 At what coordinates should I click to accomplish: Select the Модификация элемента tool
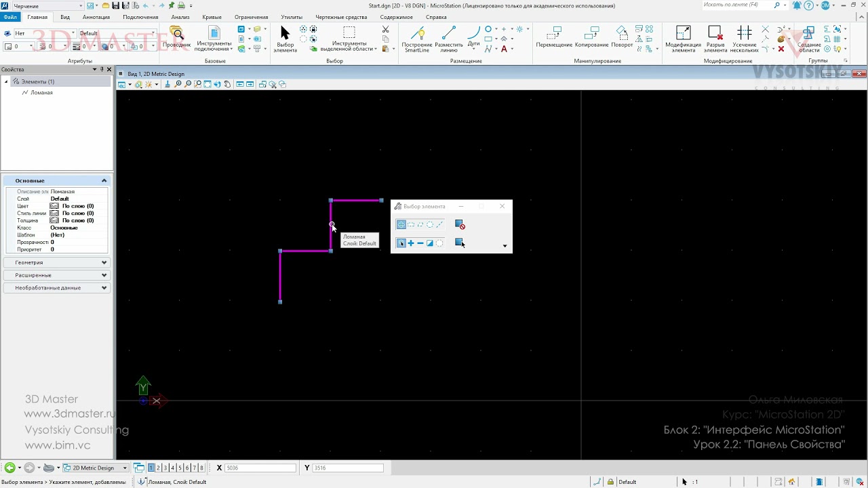(x=683, y=39)
